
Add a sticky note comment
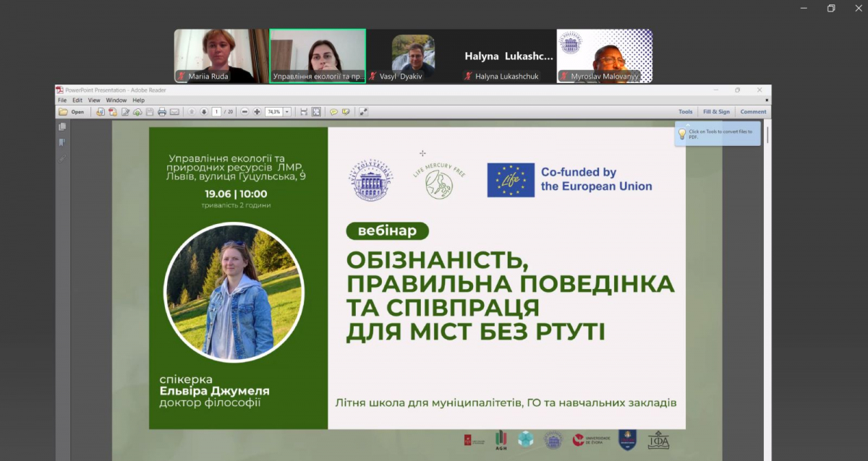pos(333,112)
